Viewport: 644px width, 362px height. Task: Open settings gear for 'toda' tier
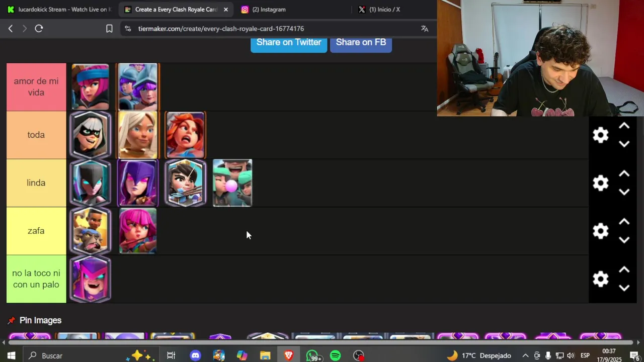pos(601,135)
